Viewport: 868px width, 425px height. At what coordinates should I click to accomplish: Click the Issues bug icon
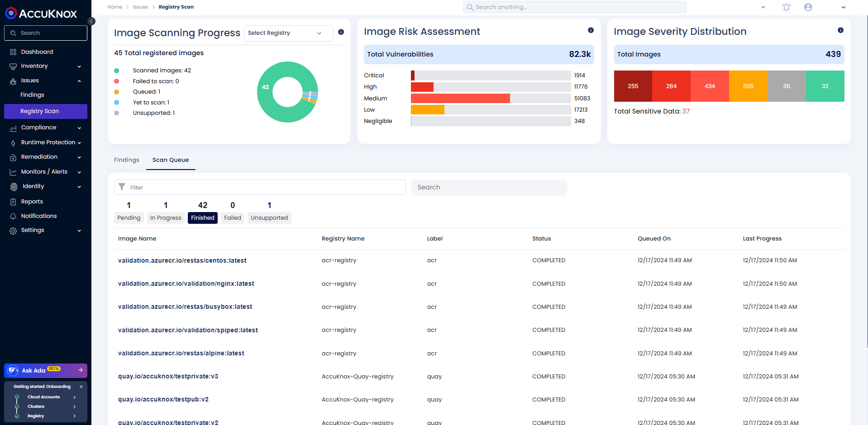click(13, 81)
